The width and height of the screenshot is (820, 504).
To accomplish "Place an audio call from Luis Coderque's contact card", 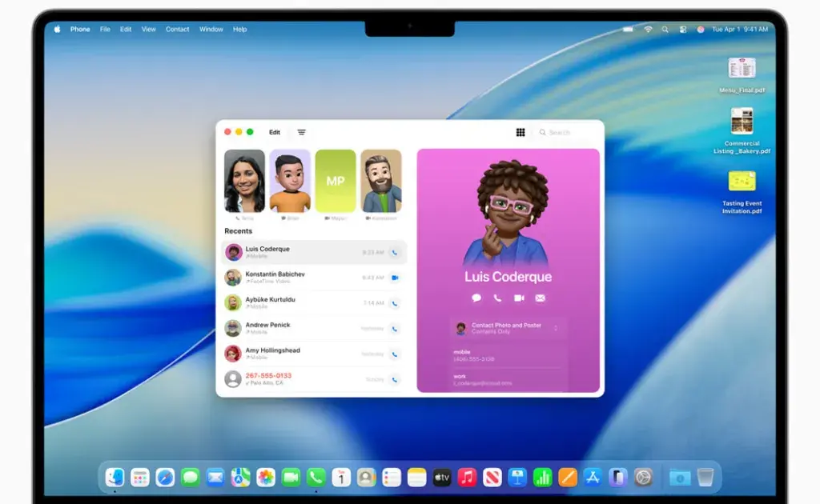I will [x=497, y=298].
